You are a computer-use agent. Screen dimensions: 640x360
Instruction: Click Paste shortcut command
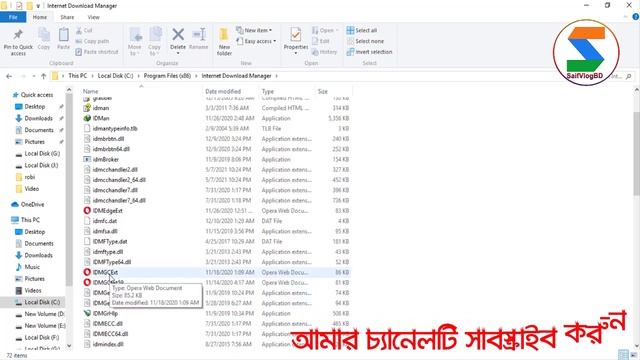point(97,52)
